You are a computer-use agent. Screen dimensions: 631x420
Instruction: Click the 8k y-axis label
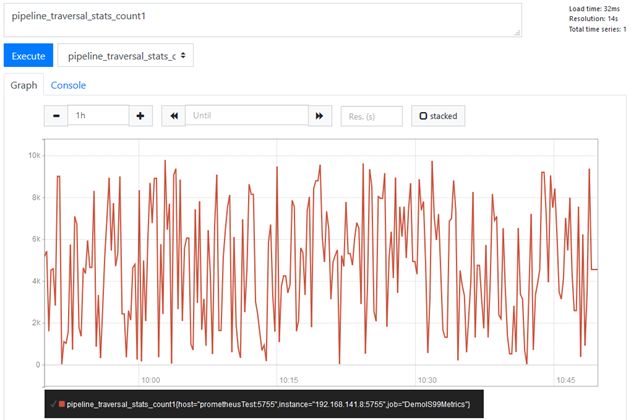(x=36, y=197)
